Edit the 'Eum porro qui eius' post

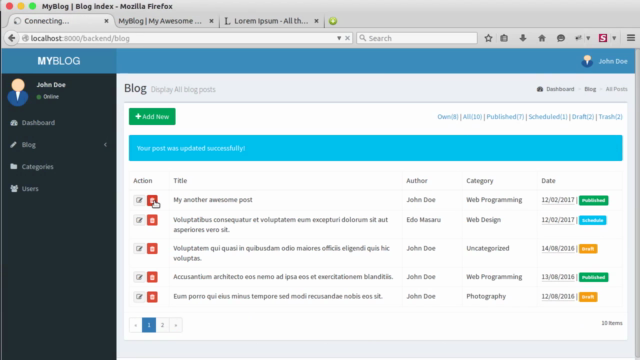139,297
